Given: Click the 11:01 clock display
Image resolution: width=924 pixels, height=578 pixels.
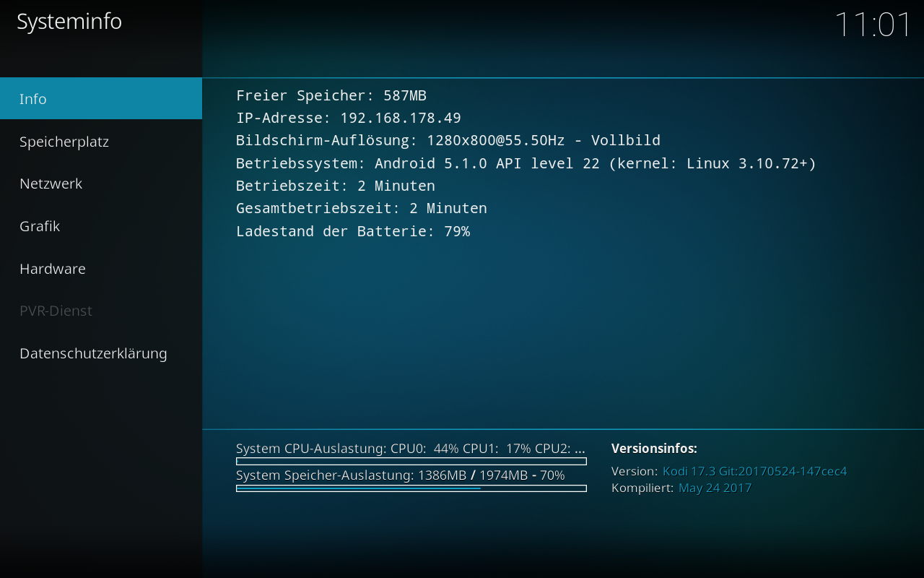Looking at the screenshot, I should point(873,25).
